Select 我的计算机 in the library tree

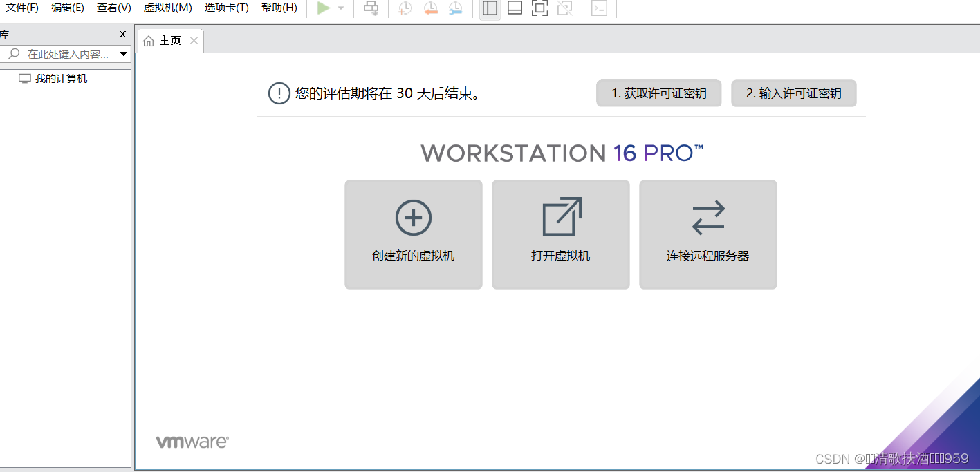(53, 79)
